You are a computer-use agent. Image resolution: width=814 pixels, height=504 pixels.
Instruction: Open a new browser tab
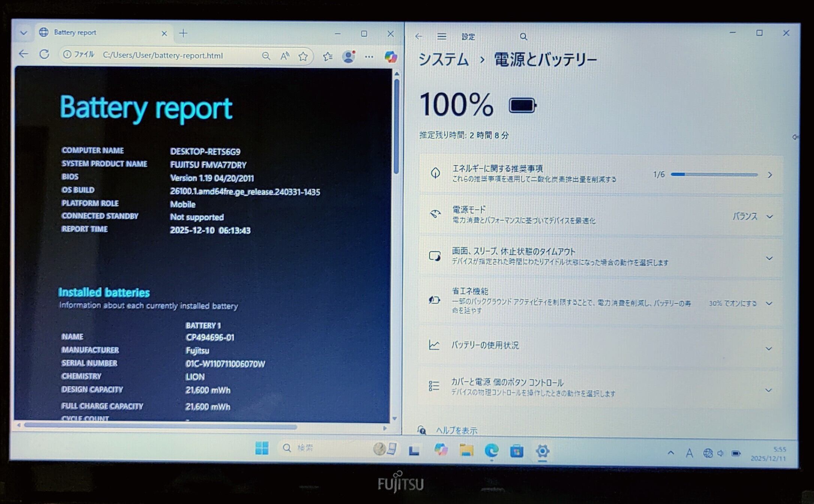pos(183,33)
